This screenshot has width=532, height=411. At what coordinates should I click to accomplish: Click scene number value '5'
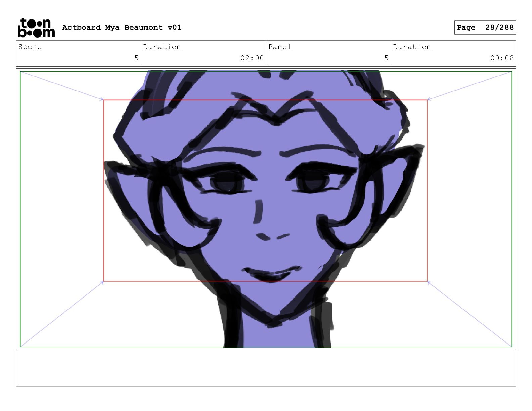click(x=136, y=58)
